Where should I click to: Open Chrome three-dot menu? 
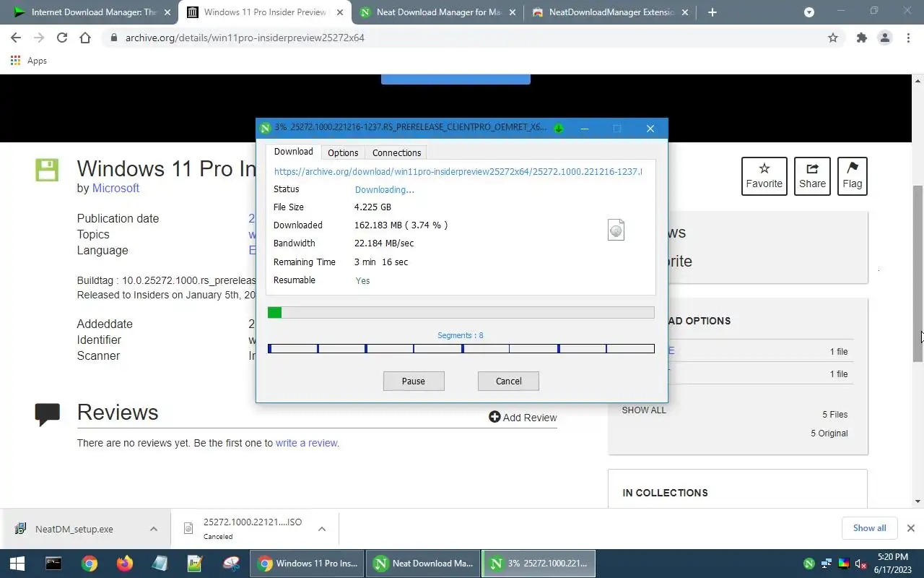point(908,38)
